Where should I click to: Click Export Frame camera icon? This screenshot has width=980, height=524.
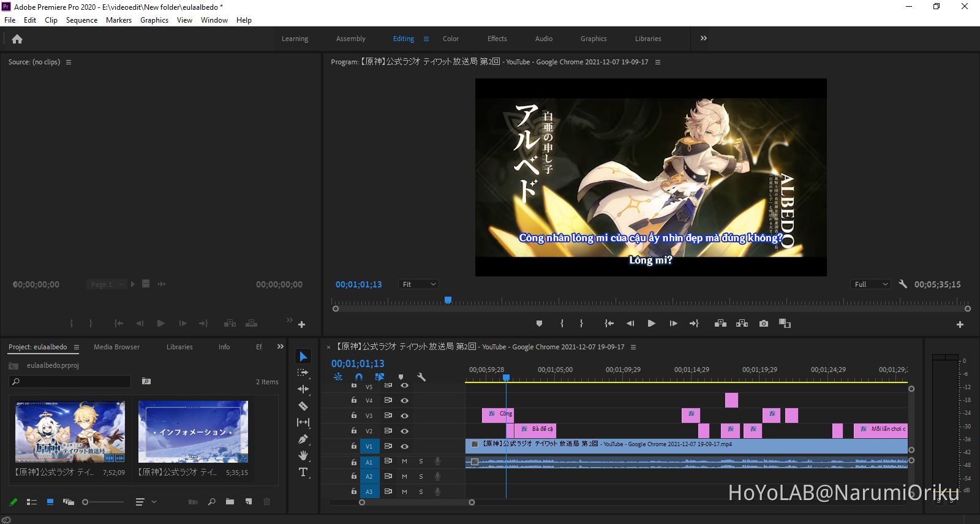click(764, 324)
